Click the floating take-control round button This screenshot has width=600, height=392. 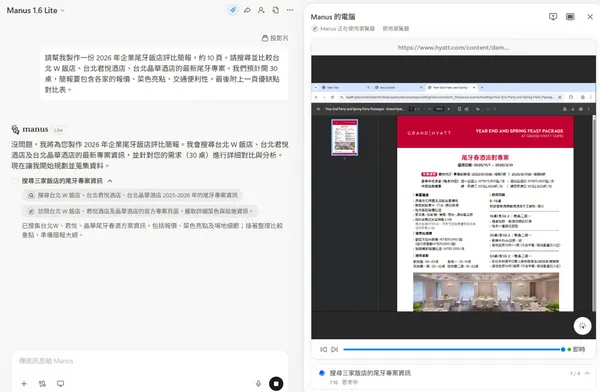coord(582,326)
